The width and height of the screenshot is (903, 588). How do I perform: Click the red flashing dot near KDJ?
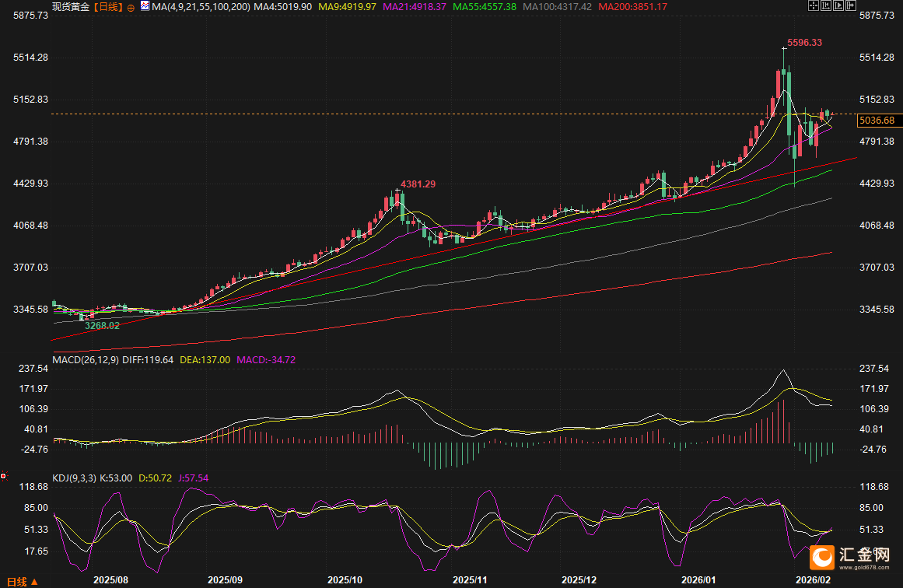click(x=4, y=475)
